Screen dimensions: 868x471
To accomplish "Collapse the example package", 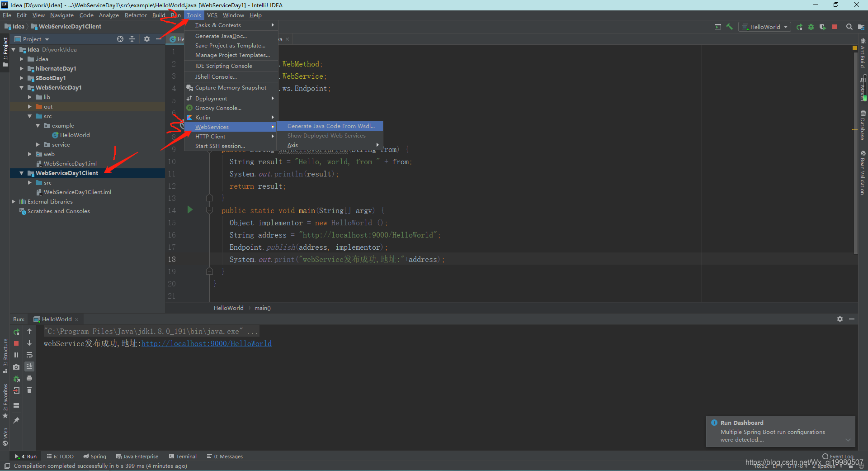I will 38,126.
